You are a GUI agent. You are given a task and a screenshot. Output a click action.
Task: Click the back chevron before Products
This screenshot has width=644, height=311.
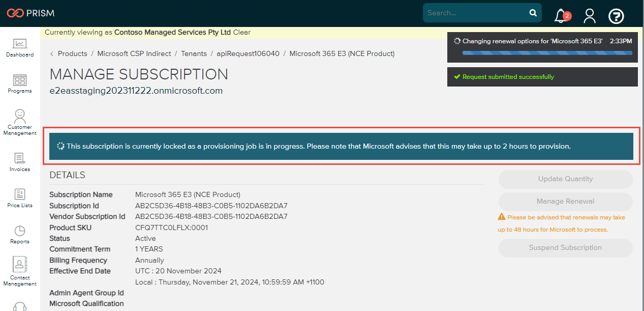point(52,53)
